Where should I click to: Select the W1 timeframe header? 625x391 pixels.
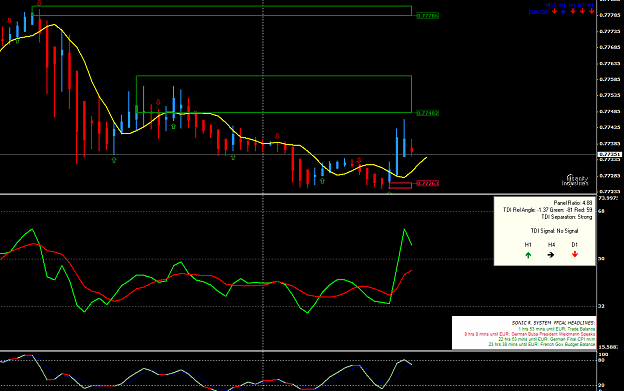click(x=590, y=5)
